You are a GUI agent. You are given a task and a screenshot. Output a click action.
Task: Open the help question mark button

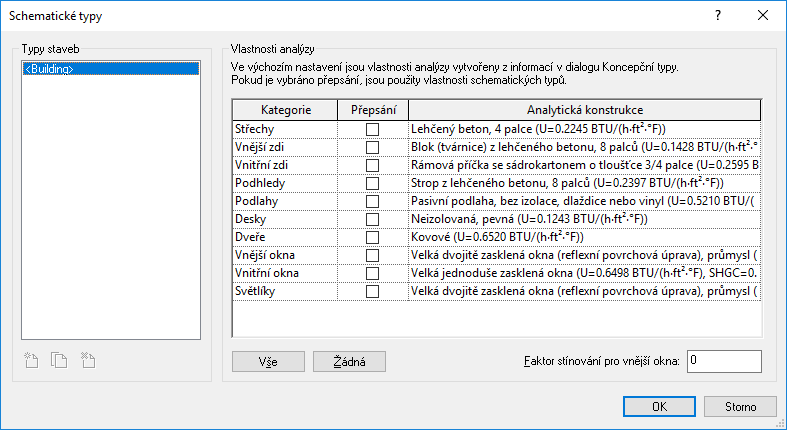point(717,16)
